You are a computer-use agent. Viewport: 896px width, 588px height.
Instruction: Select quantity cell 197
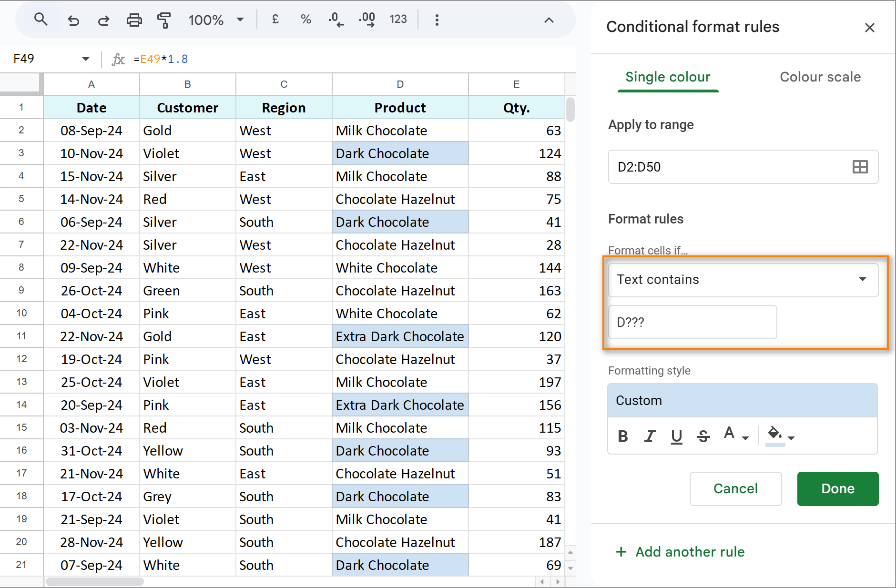tap(516, 382)
